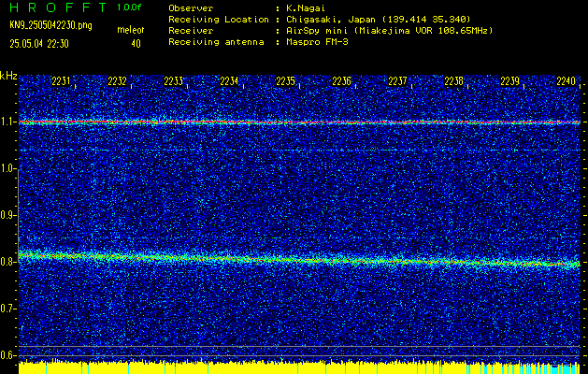
Task: Click the 2234 time marker
Action: (x=229, y=81)
